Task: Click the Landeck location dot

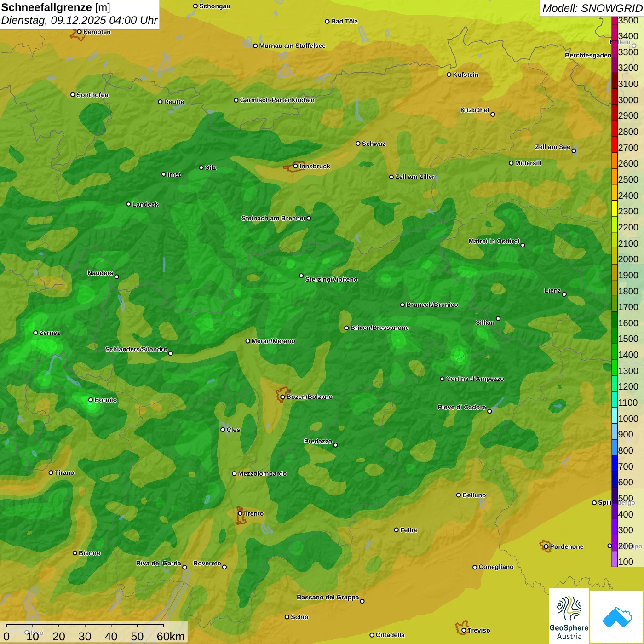Action: pos(129,204)
